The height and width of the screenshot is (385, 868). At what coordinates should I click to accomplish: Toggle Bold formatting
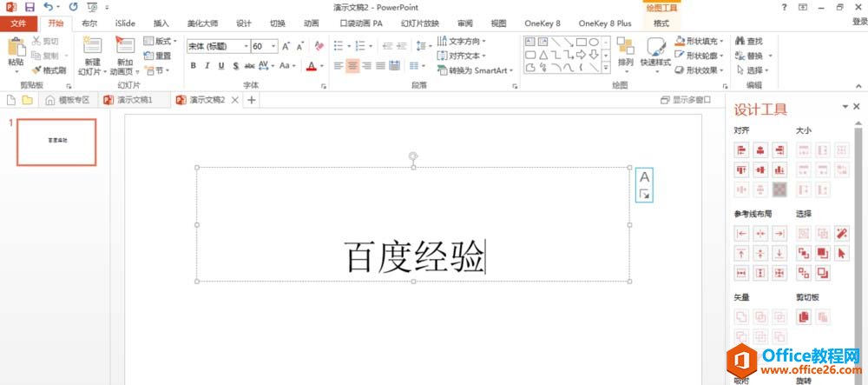point(194,65)
